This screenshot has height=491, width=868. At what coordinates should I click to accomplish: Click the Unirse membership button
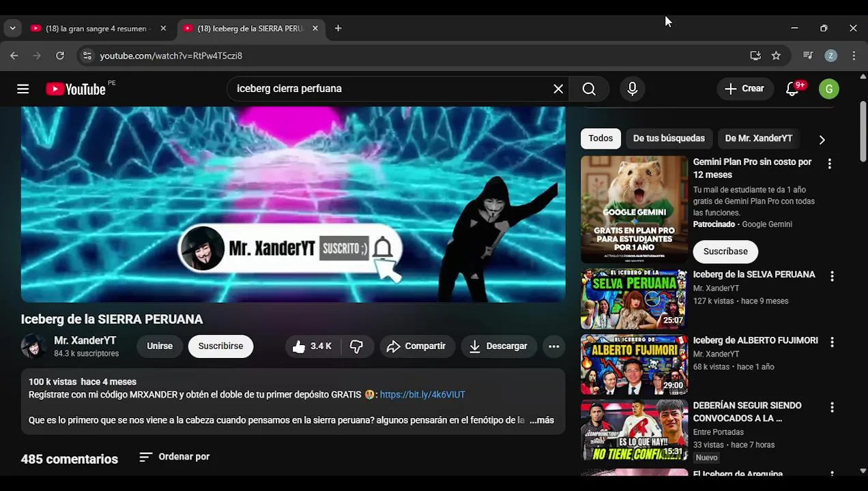[160, 346]
